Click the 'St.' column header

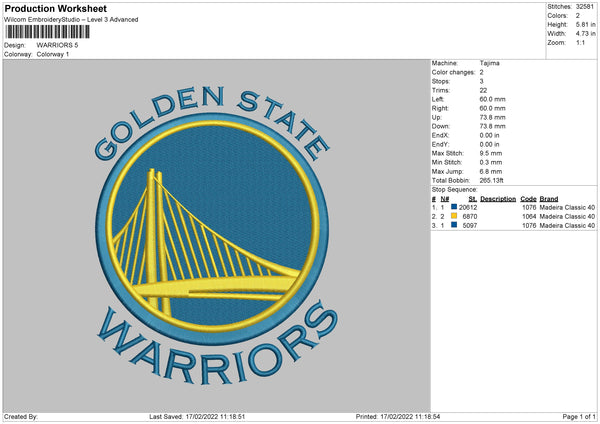pos(473,199)
